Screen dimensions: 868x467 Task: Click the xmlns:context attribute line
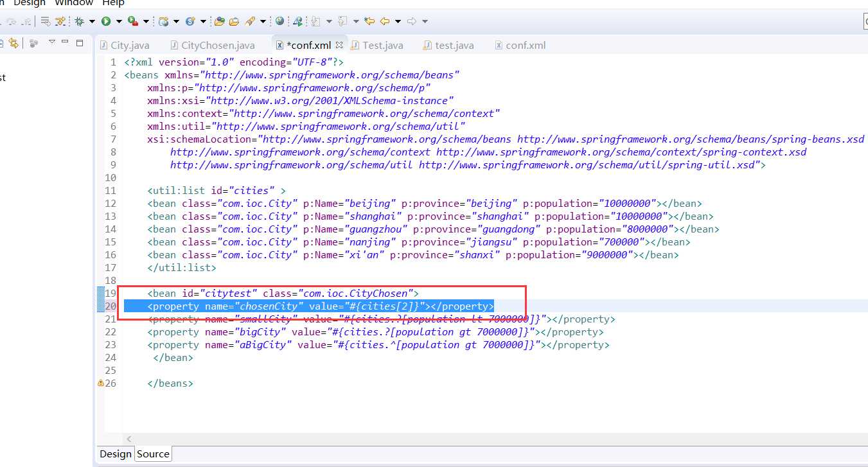pyautogui.click(x=324, y=114)
